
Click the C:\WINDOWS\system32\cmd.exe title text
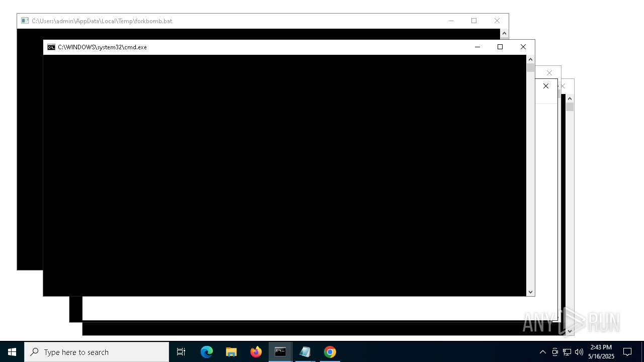tap(102, 47)
